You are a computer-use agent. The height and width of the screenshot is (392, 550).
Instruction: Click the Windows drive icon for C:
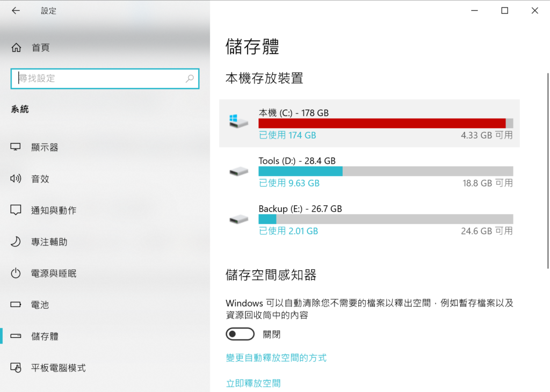pos(238,121)
